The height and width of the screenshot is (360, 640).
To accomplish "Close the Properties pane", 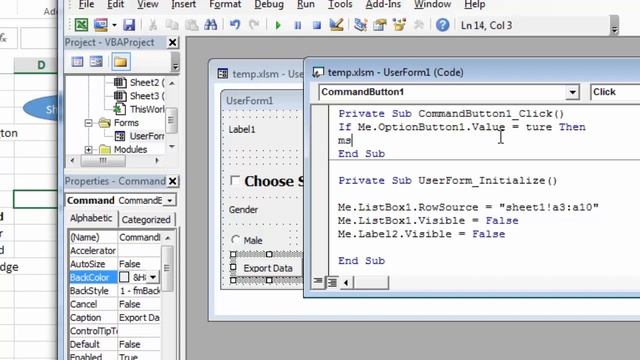I will 173,181.
